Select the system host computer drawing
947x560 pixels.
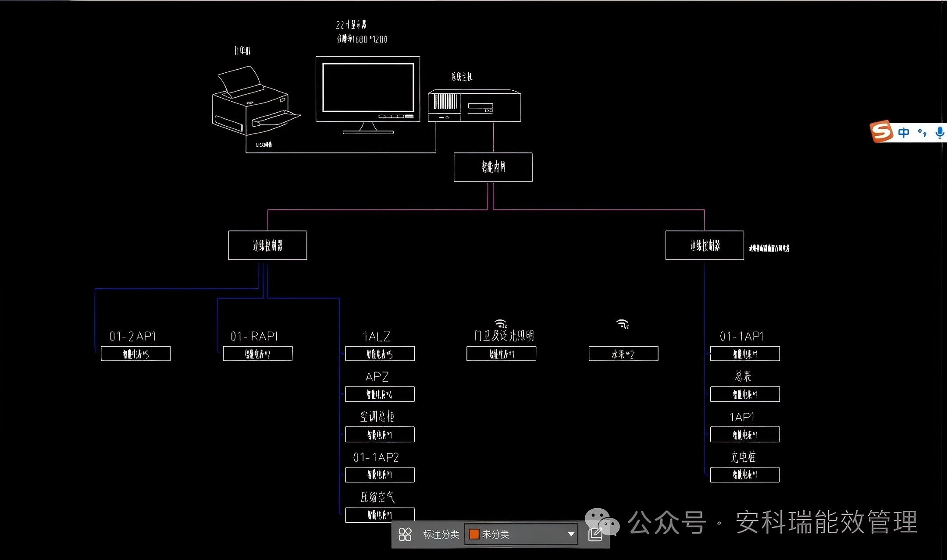(x=474, y=106)
